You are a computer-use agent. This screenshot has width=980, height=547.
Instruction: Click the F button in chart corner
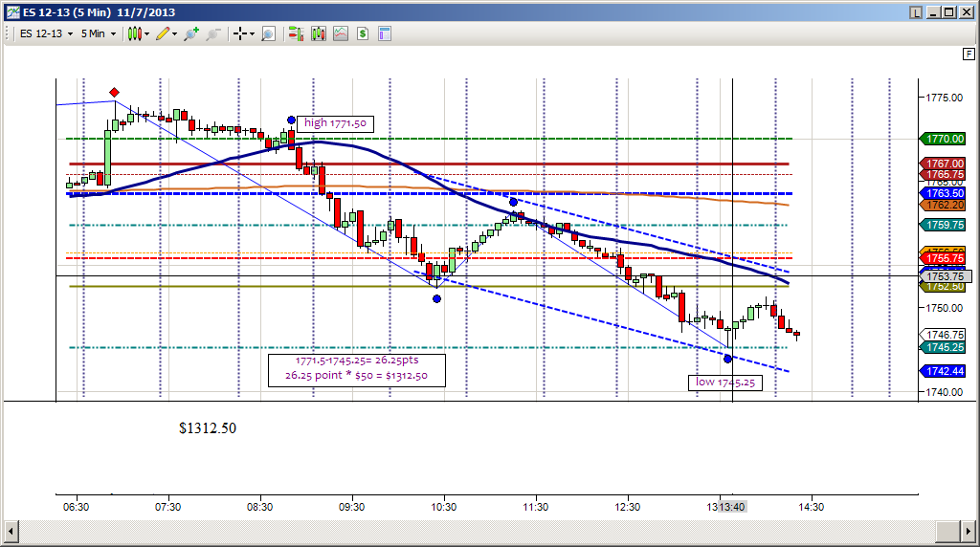(x=969, y=55)
